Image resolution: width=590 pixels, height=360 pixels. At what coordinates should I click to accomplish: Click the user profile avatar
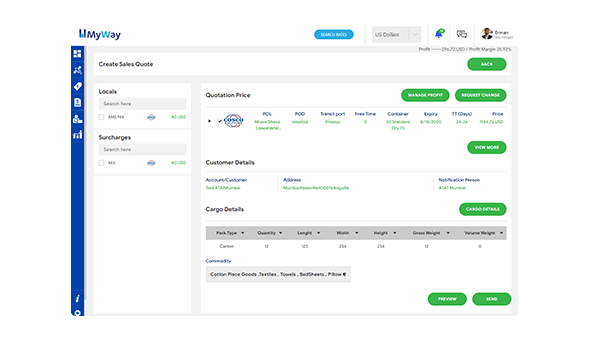(487, 34)
